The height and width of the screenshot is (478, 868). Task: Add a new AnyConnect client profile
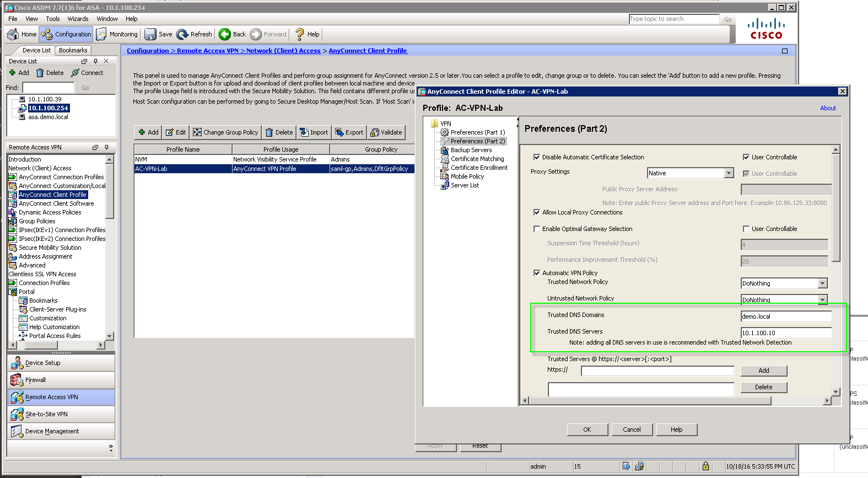(148, 132)
